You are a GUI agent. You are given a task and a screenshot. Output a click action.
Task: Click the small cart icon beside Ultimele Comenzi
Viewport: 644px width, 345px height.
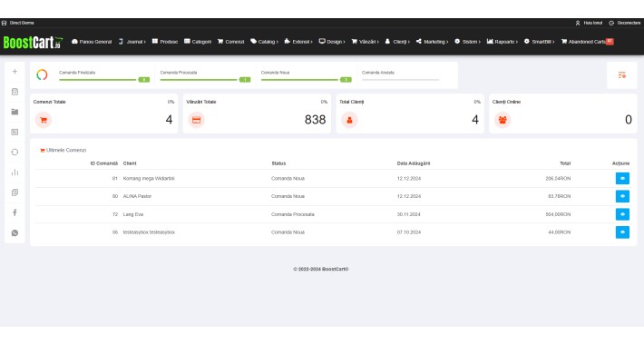coord(42,151)
